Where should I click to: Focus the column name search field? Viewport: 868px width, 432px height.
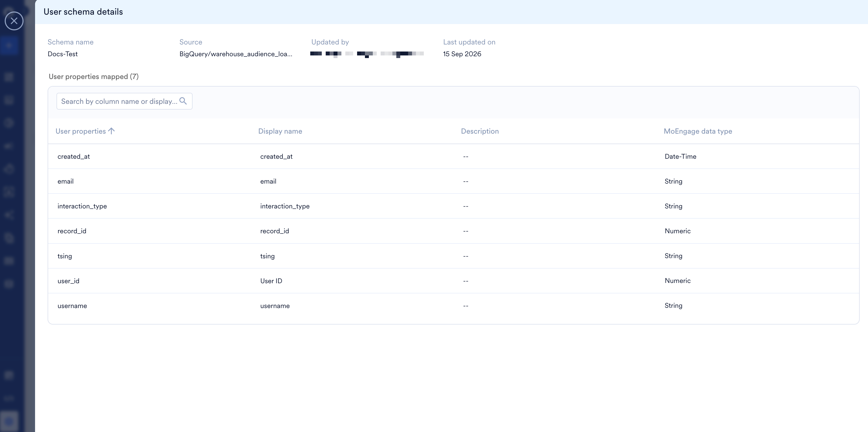coord(124,101)
